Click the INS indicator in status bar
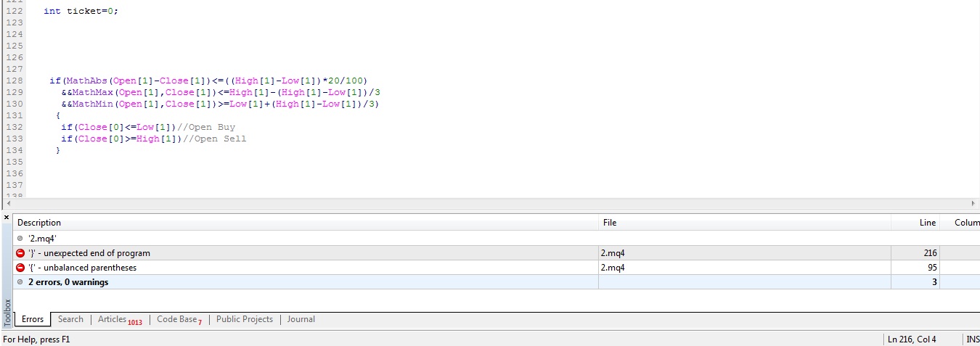The width and height of the screenshot is (980, 346). [972, 339]
